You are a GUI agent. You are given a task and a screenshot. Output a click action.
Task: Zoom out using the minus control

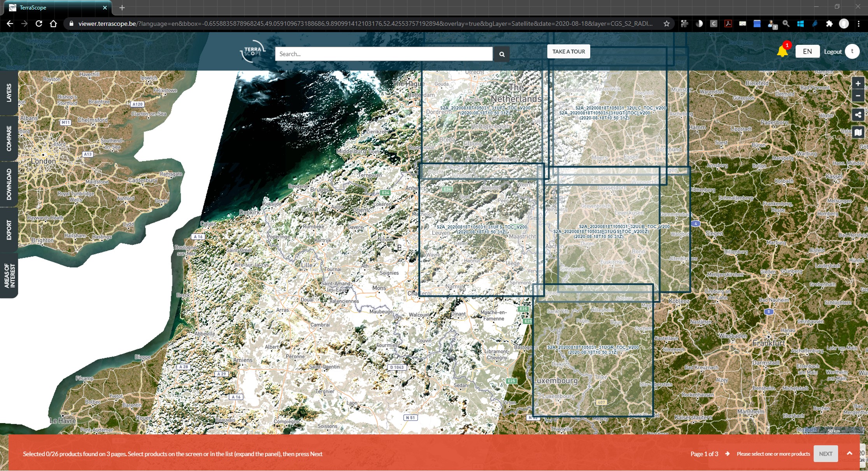(858, 96)
